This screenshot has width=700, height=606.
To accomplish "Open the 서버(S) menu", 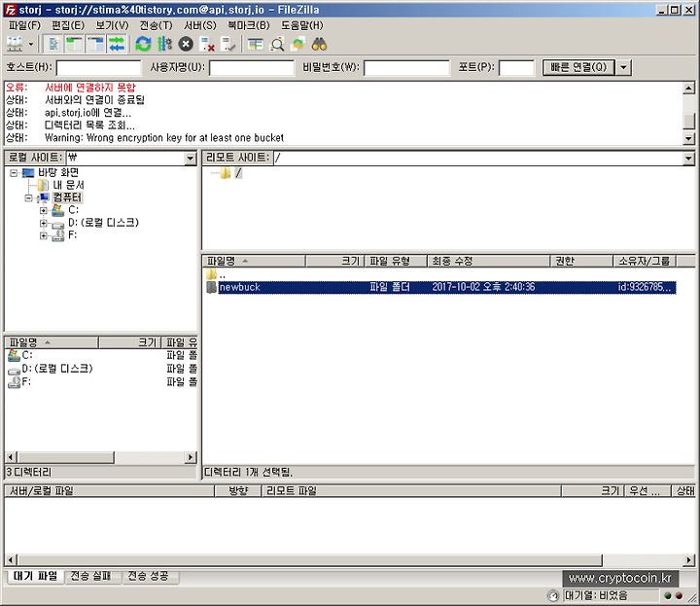I will [x=200, y=25].
